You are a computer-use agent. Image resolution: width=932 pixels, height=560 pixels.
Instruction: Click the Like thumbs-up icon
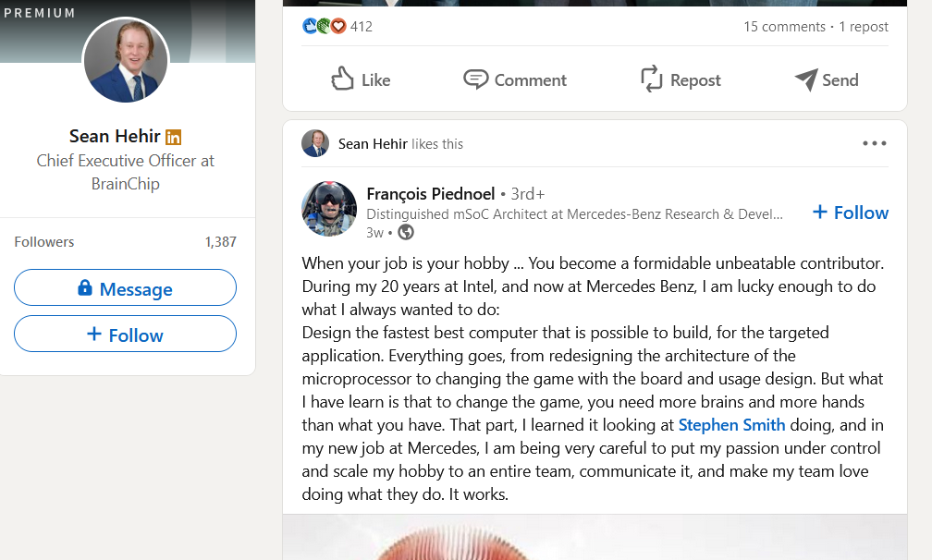[x=343, y=79]
